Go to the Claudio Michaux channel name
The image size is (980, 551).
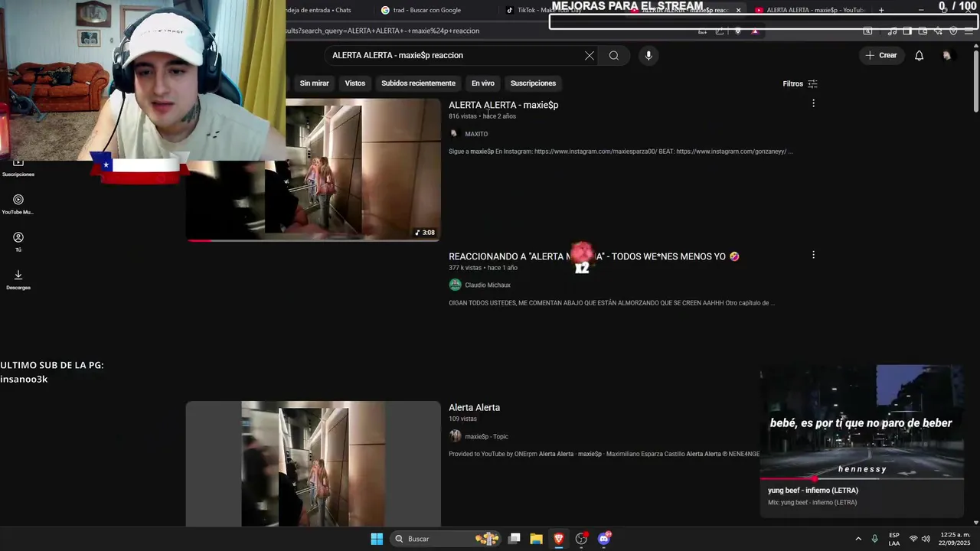point(488,285)
